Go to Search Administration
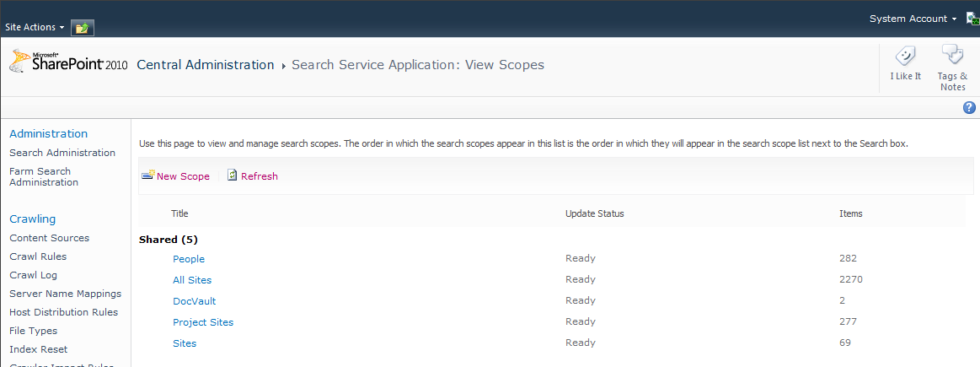980x367 pixels. click(62, 153)
